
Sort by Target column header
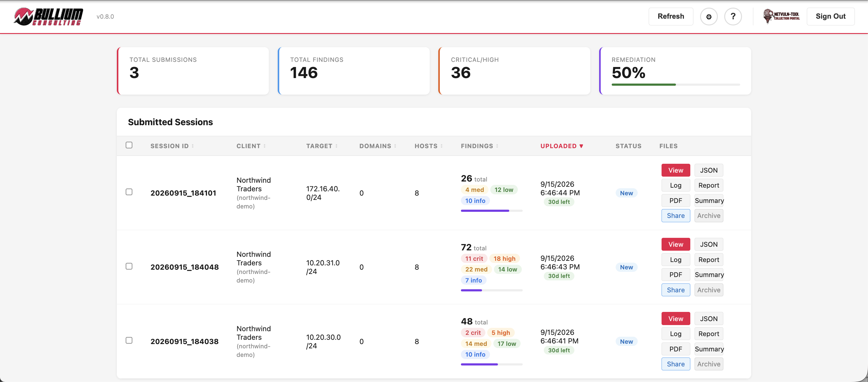coord(322,146)
